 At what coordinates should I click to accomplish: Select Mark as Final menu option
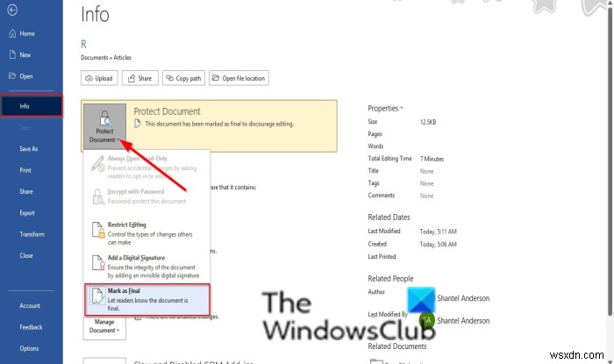147,299
